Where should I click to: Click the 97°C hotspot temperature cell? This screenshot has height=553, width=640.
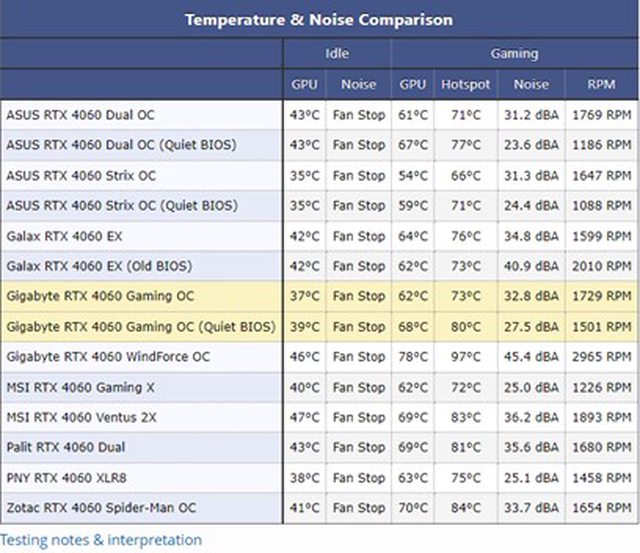465,356
